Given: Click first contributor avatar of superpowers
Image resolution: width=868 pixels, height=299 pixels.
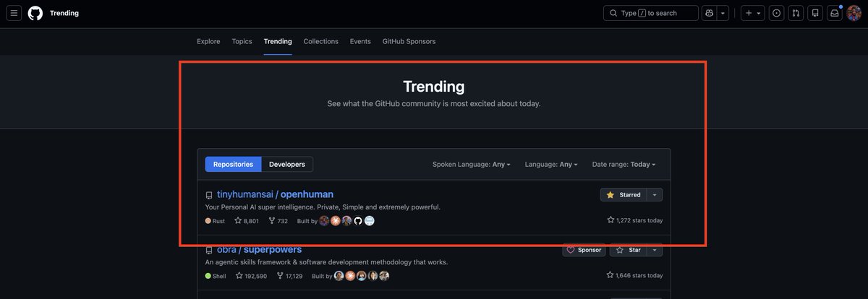Looking at the screenshot, I should coord(339,276).
